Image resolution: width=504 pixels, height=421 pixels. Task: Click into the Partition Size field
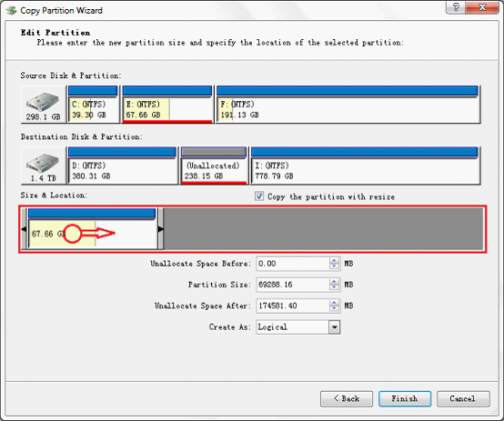pyautogui.click(x=293, y=285)
